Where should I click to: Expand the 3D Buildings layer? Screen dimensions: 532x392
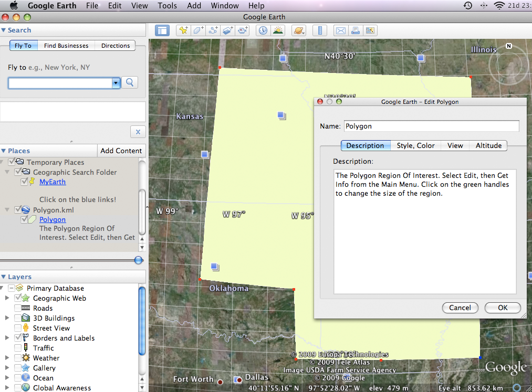tap(7, 318)
